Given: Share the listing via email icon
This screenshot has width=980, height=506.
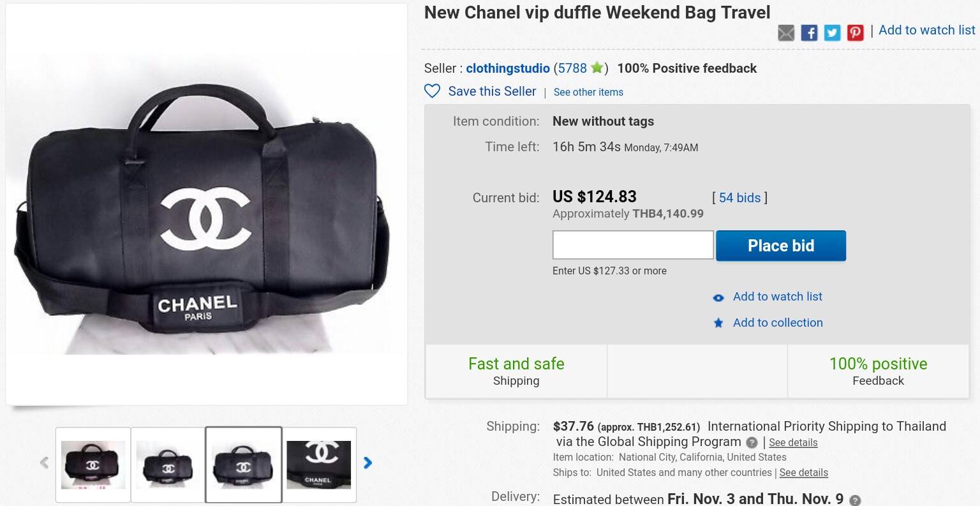Looking at the screenshot, I should pos(786,33).
